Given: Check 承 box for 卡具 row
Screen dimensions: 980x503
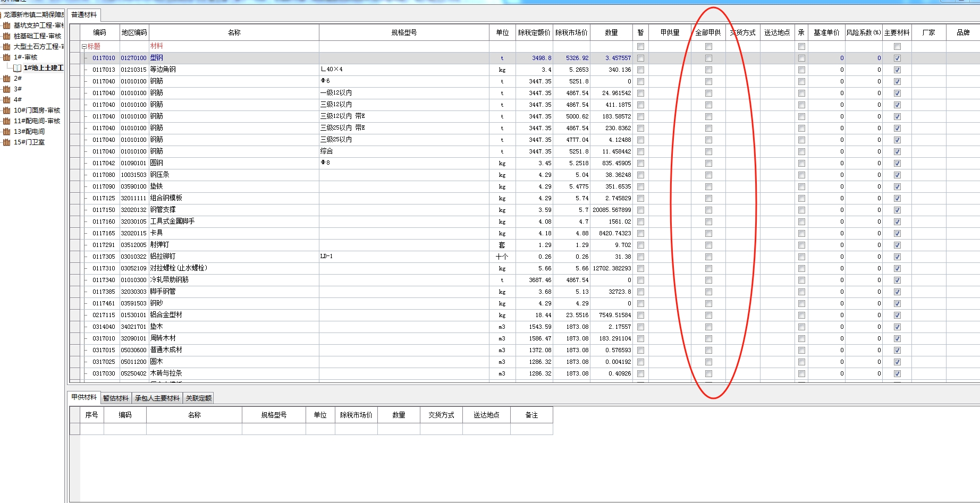Looking at the screenshot, I should click(801, 234).
